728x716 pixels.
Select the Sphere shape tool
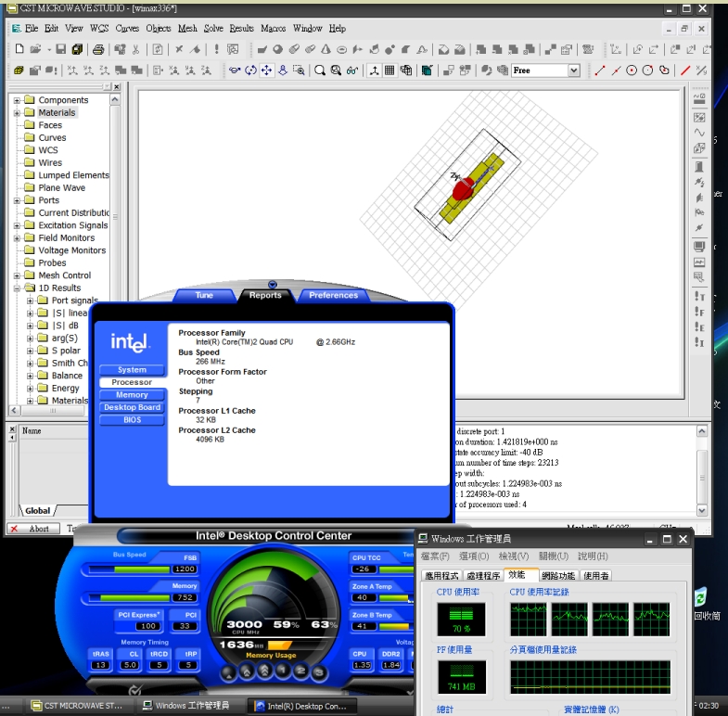tap(277, 49)
